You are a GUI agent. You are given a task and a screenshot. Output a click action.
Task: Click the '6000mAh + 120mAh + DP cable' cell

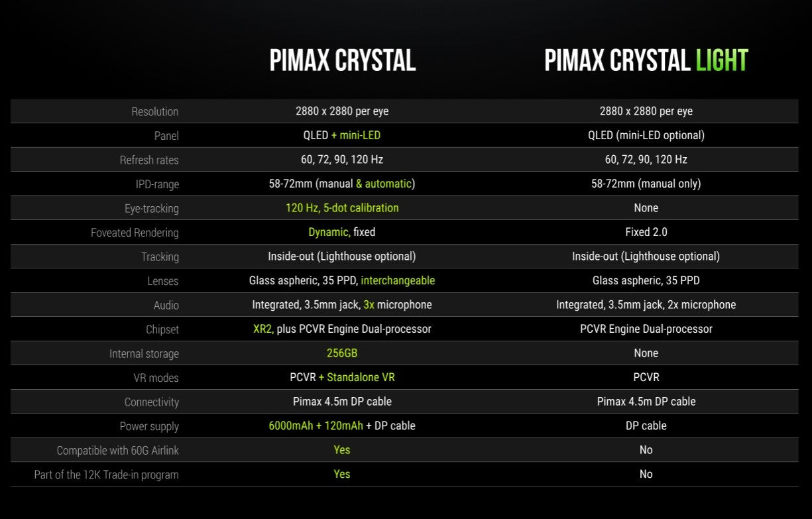(x=342, y=426)
